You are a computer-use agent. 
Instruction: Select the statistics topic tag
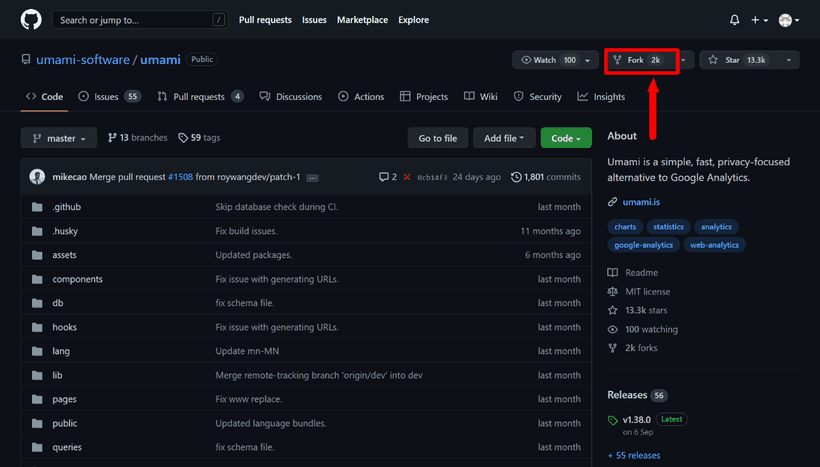(668, 226)
